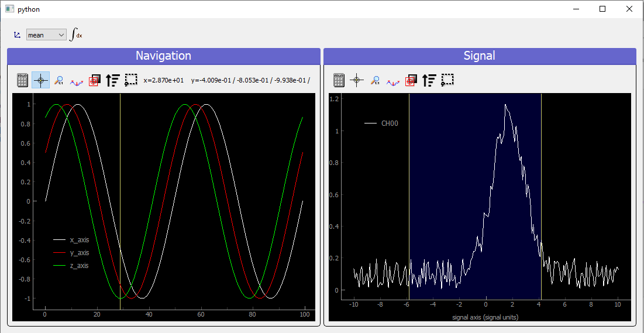
Task: Open the mean reduction method dropdown
Action: 46,35
